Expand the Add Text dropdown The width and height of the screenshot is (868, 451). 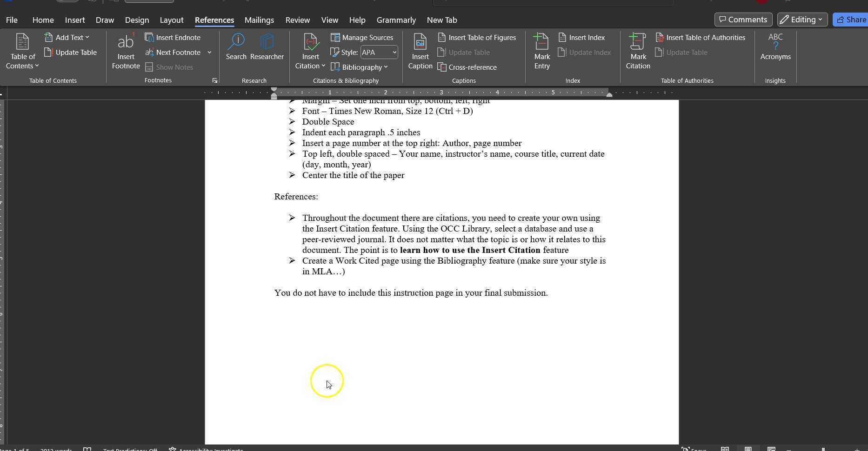pyautogui.click(x=67, y=37)
